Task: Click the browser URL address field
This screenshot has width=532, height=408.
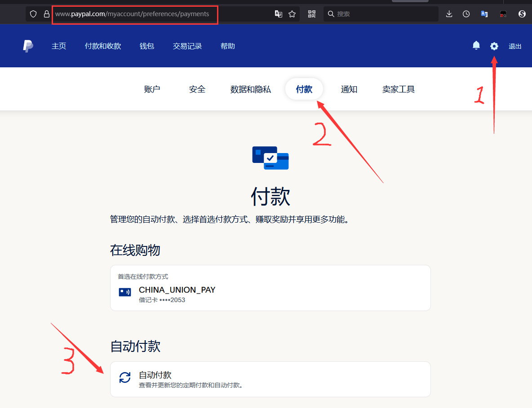Action: [x=162, y=14]
